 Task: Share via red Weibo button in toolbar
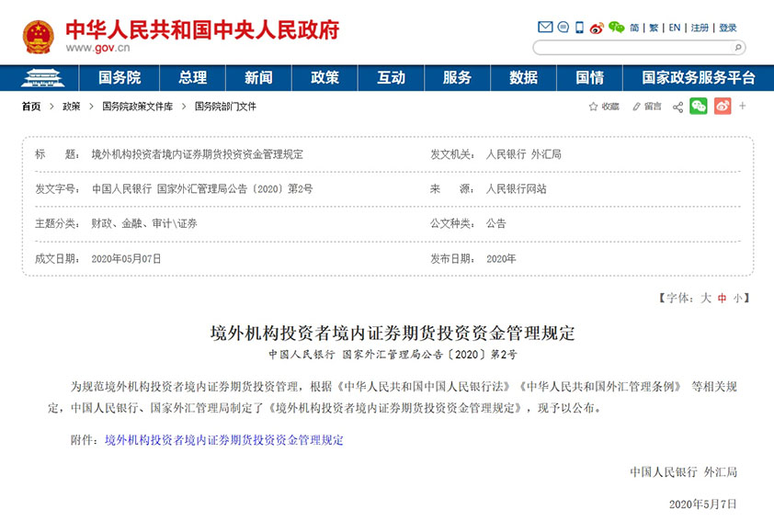point(723,107)
